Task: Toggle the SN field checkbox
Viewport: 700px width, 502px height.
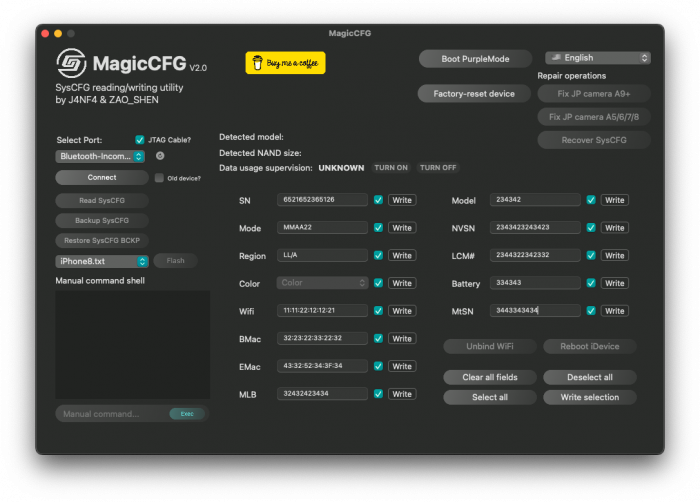Action: (378, 200)
